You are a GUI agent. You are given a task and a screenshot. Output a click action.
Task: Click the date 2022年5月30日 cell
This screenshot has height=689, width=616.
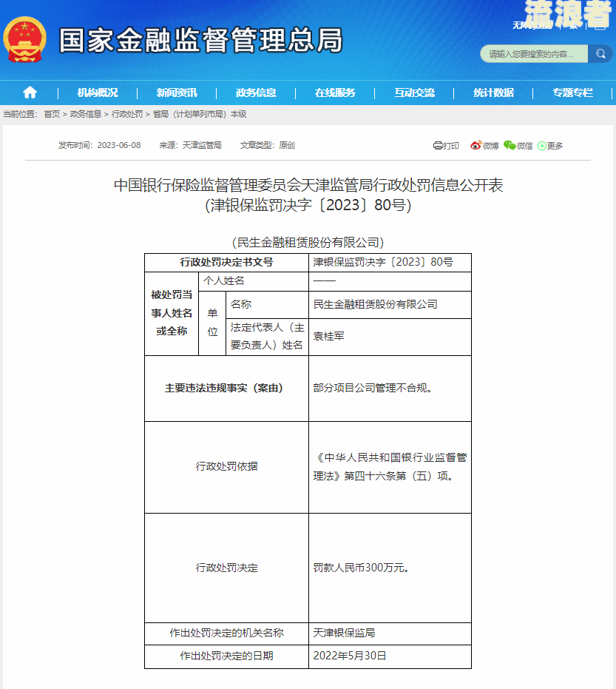click(x=390, y=656)
